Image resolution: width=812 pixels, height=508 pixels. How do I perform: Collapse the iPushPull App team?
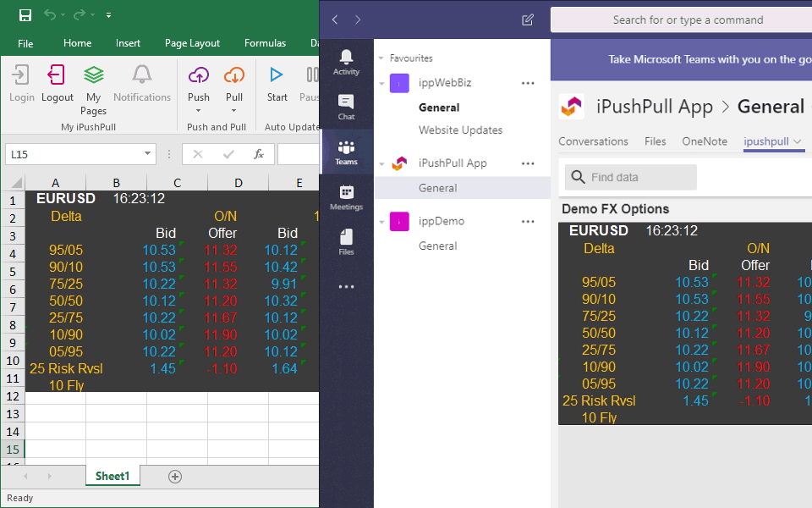pos(381,163)
